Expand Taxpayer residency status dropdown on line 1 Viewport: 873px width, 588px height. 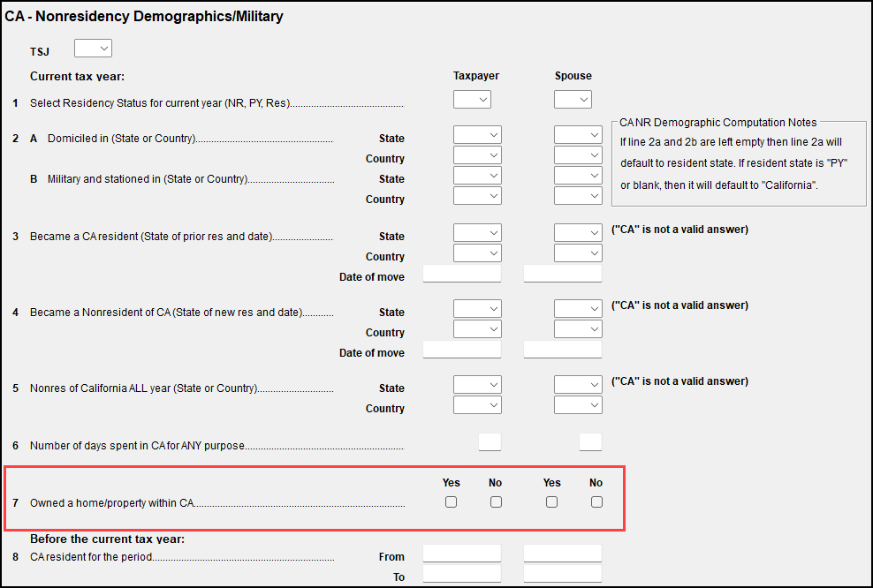click(x=472, y=101)
